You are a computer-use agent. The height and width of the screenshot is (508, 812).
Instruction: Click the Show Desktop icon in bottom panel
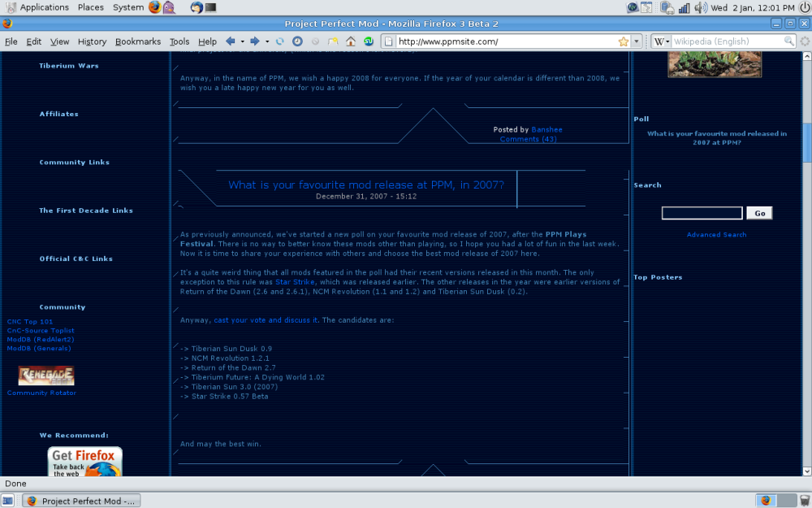coord(8,501)
